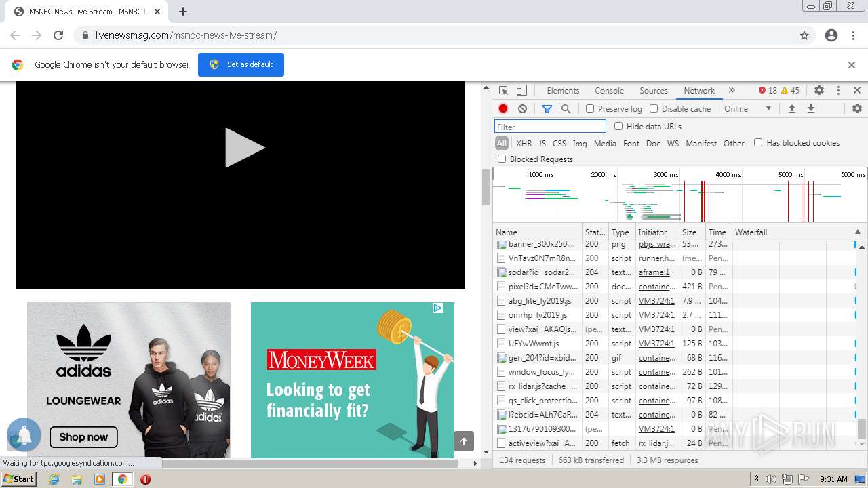Sort by the Waterfall column arrow
Image resolution: width=868 pixels, height=488 pixels.
point(857,232)
